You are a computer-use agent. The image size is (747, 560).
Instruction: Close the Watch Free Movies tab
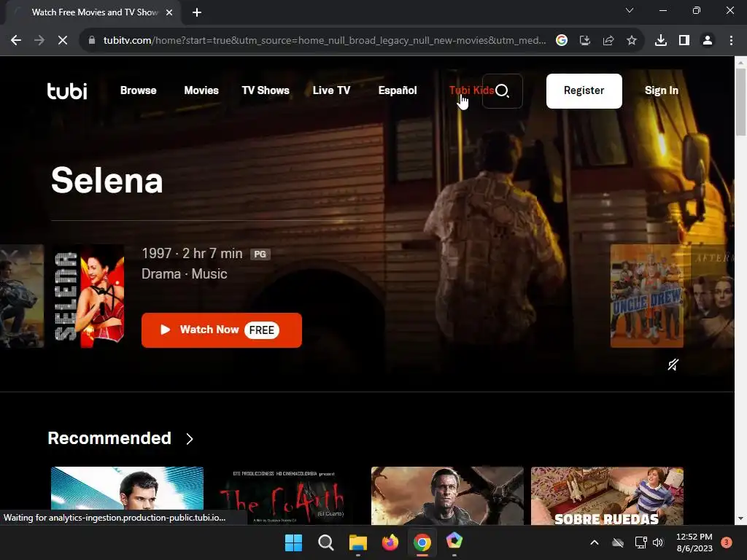point(169,12)
